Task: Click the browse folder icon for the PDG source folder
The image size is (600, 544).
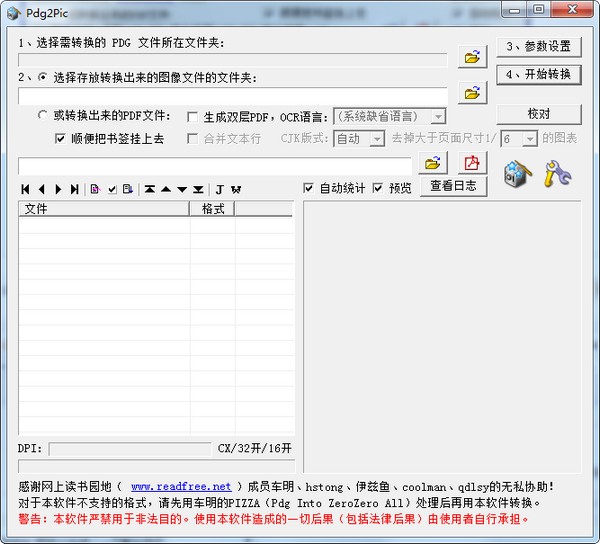Action: click(473, 57)
